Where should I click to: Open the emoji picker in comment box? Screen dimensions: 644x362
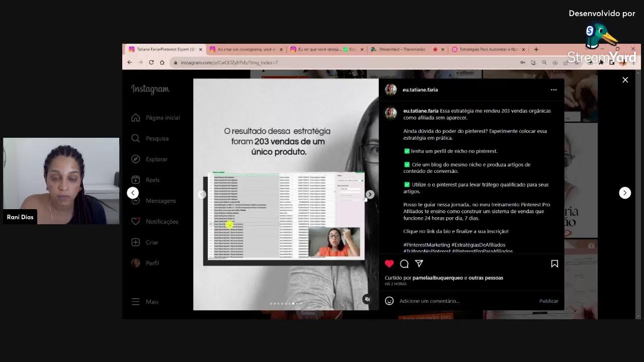coord(389,301)
